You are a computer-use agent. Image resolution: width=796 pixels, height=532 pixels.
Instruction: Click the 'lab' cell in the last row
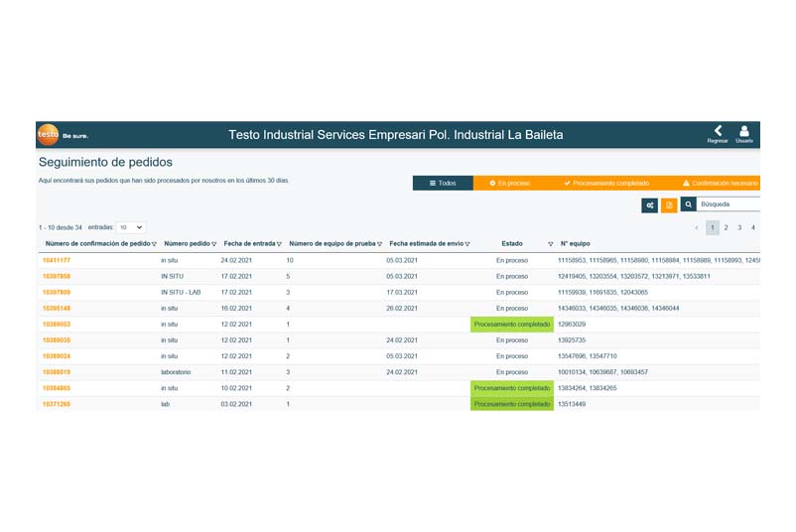166,404
